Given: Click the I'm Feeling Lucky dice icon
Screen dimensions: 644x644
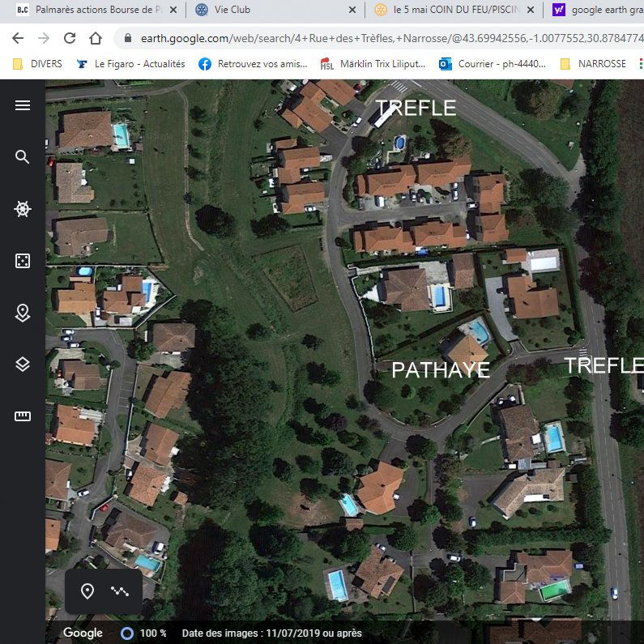Looking at the screenshot, I should pyautogui.click(x=23, y=261).
